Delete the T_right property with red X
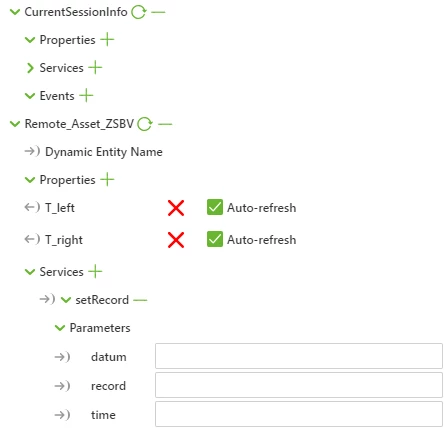Image resolution: width=448 pixels, height=432 pixels. 176,240
